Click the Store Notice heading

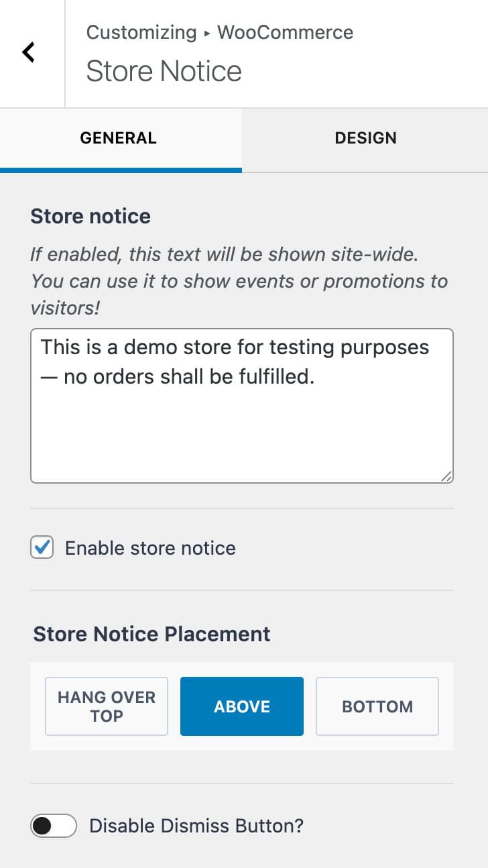[x=163, y=70]
